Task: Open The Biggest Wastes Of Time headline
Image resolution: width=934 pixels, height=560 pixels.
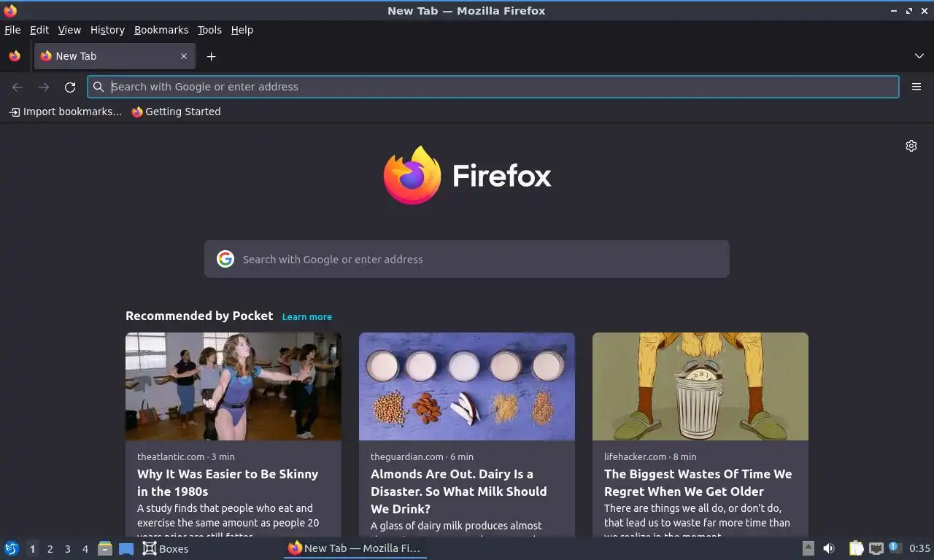Action: point(698,483)
